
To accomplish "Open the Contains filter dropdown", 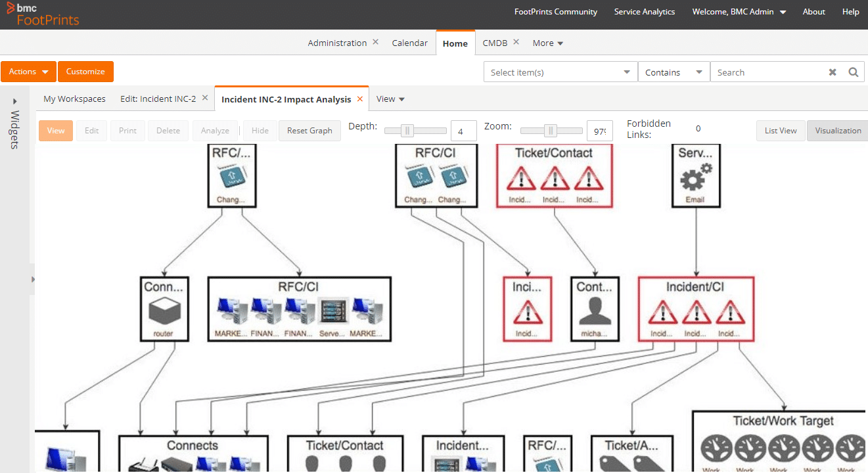I will [x=674, y=72].
